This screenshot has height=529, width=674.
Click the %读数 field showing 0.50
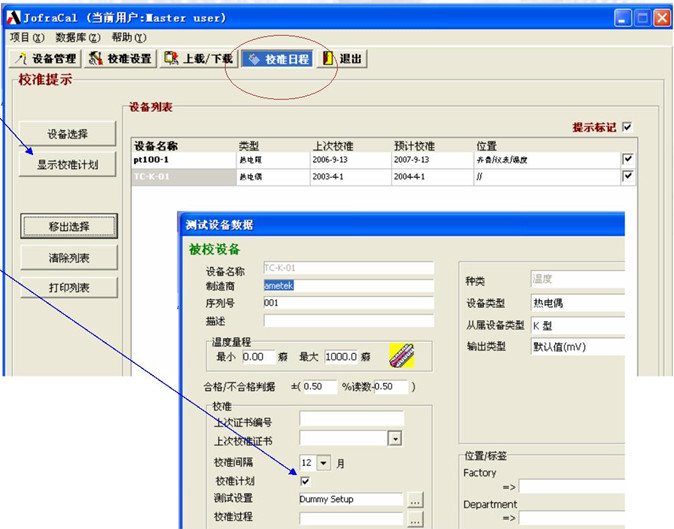point(391,386)
